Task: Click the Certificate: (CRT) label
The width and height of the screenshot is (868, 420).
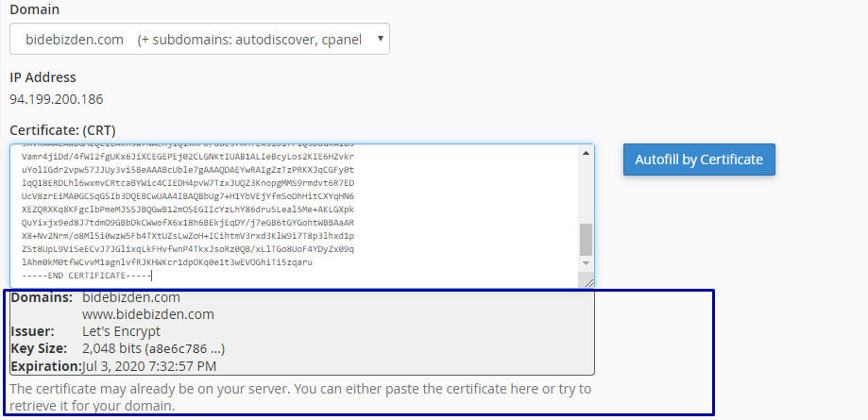Action: pyautogui.click(x=62, y=130)
